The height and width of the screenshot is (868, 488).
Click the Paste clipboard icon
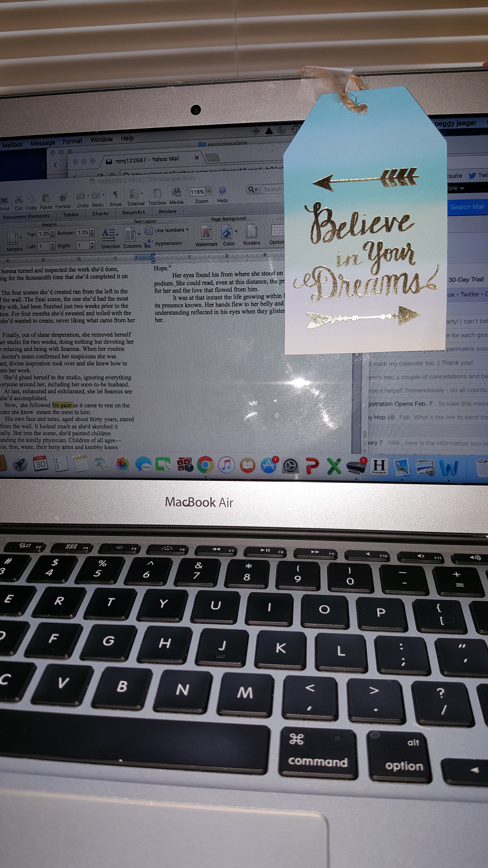point(46,197)
